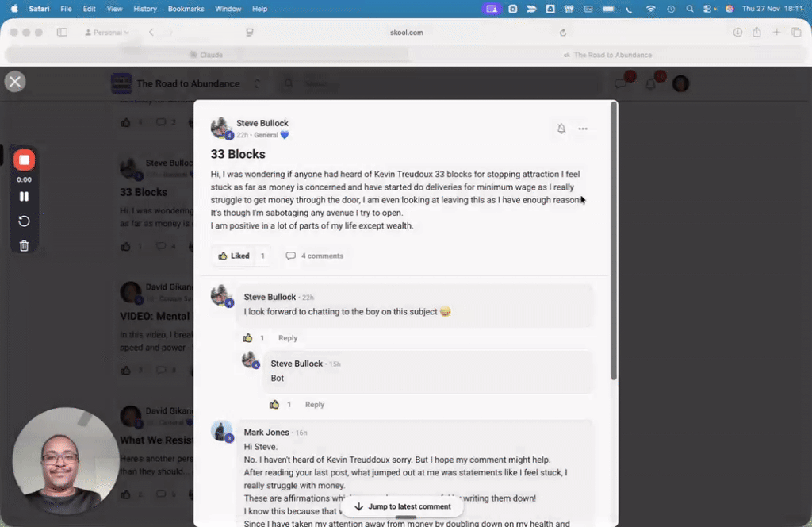Reply to the "Bot" comment
The height and width of the screenshot is (527, 812).
click(x=314, y=404)
